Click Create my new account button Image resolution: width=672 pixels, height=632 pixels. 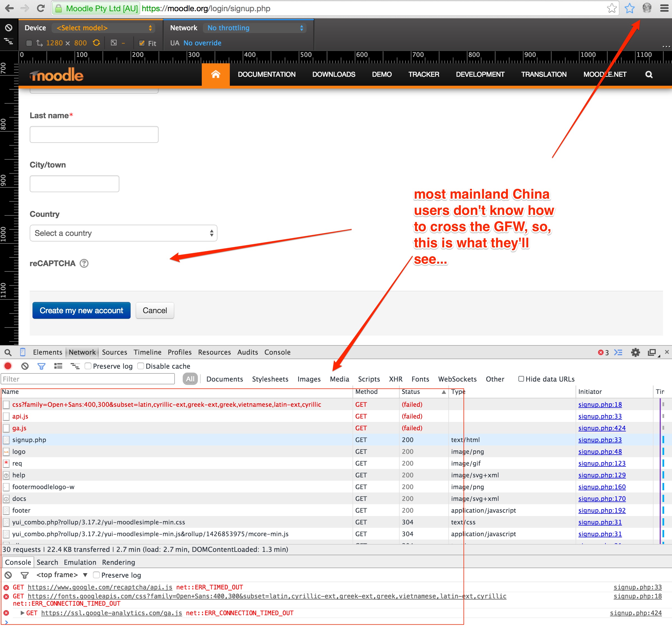[82, 310]
